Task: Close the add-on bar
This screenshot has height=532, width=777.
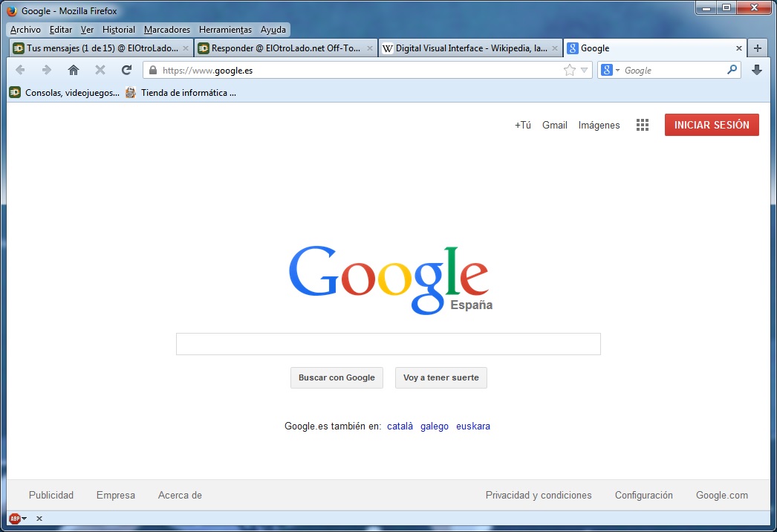Action: 39,519
